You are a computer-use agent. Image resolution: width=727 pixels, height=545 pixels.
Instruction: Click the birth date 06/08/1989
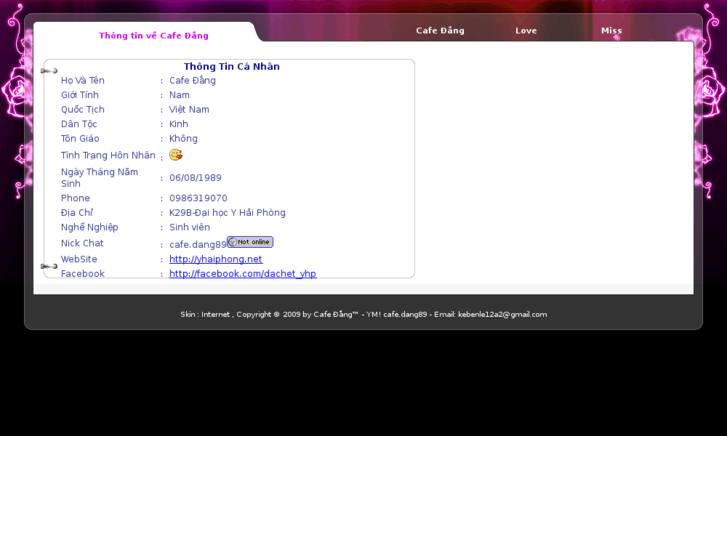click(x=195, y=178)
